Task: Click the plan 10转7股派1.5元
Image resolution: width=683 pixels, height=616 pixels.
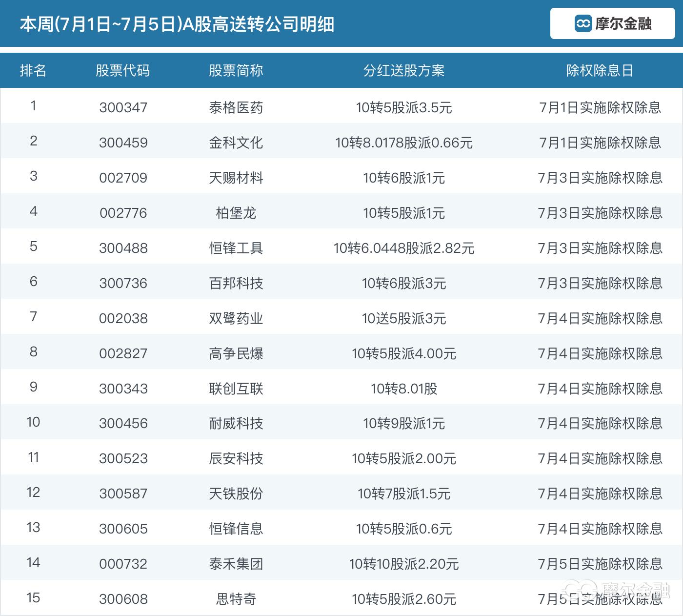Action: pos(404,493)
